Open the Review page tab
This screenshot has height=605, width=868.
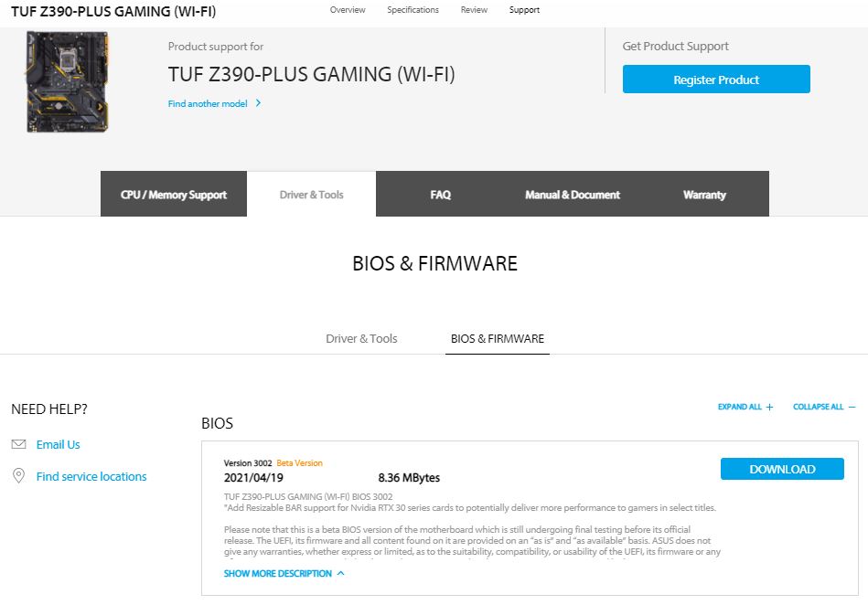[x=474, y=10]
